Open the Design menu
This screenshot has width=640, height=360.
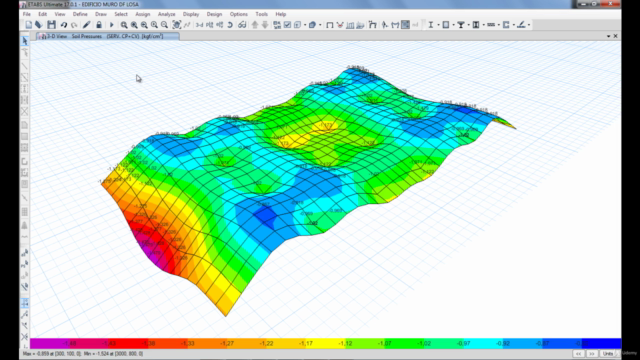tap(214, 14)
